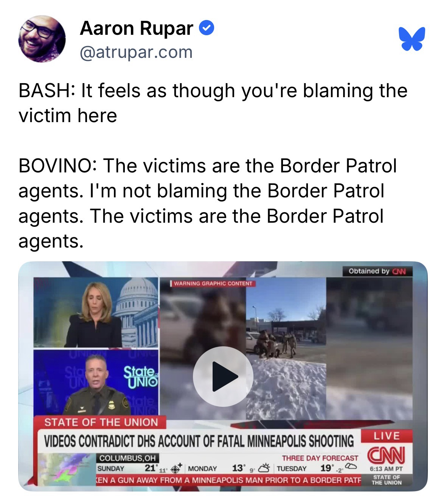
Task: Click the blue verified checkmark badge
Action: (207, 28)
